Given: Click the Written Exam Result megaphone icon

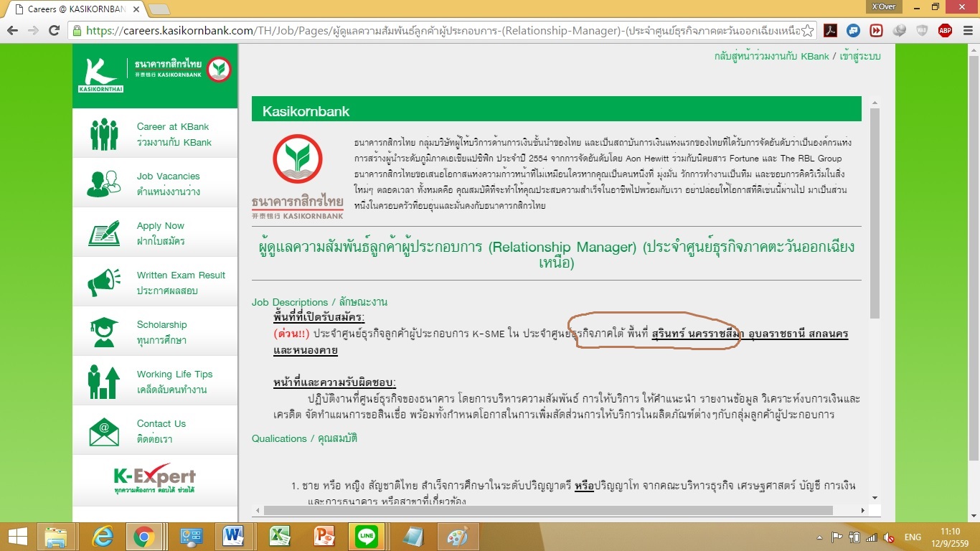Looking at the screenshot, I should click(104, 282).
